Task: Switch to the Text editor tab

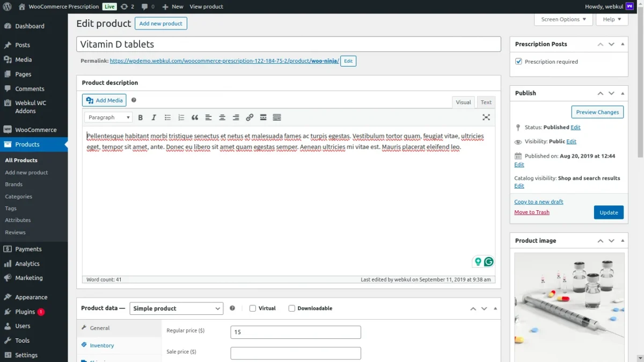Action: pyautogui.click(x=486, y=102)
